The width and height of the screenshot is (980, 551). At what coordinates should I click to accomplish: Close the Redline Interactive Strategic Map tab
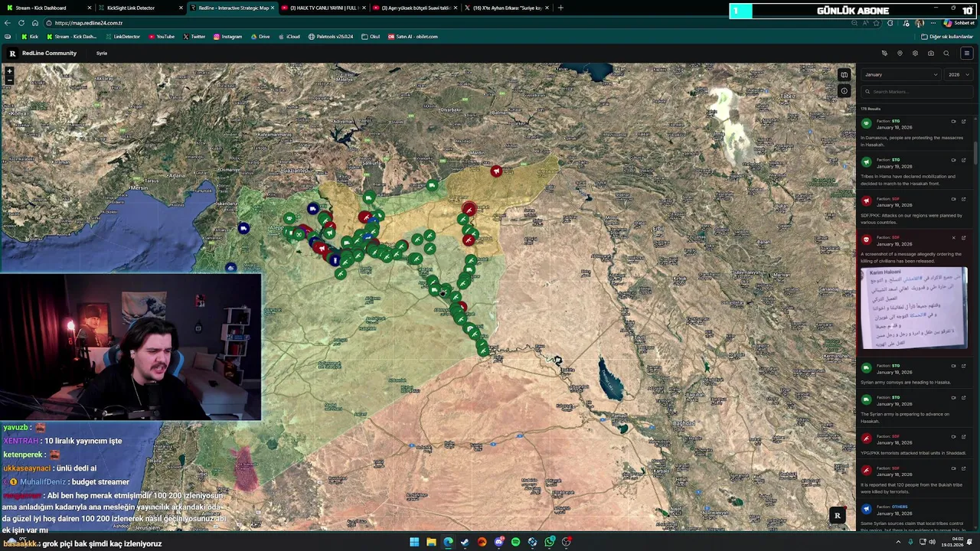point(272,8)
